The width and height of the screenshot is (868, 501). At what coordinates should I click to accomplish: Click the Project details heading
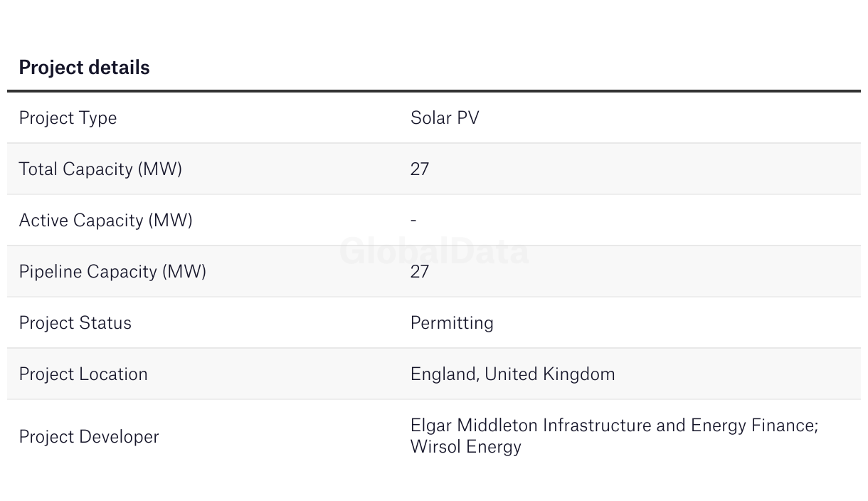(84, 68)
